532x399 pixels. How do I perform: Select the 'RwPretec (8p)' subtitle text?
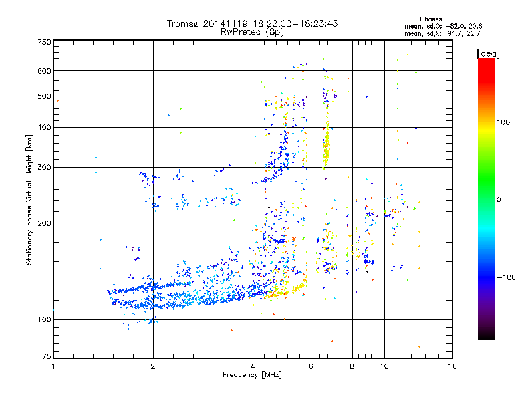pos(252,32)
